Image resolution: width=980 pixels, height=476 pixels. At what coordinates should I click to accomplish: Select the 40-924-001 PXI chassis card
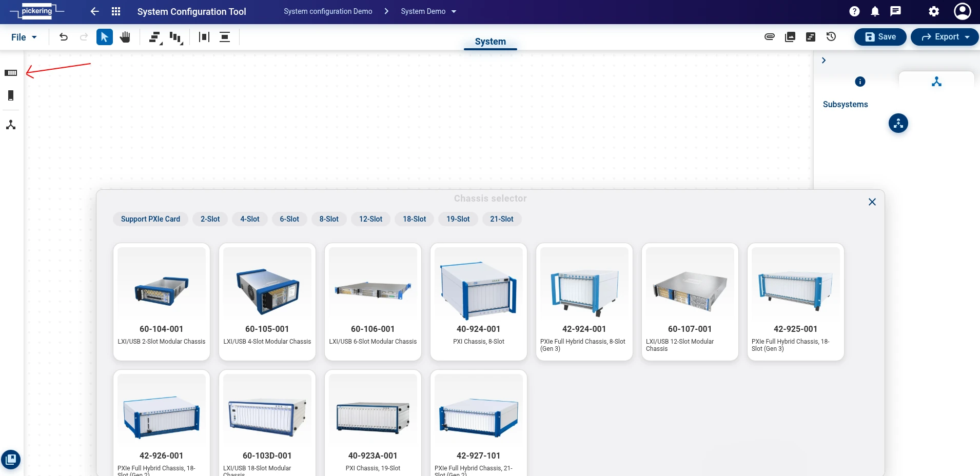pyautogui.click(x=479, y=302)
